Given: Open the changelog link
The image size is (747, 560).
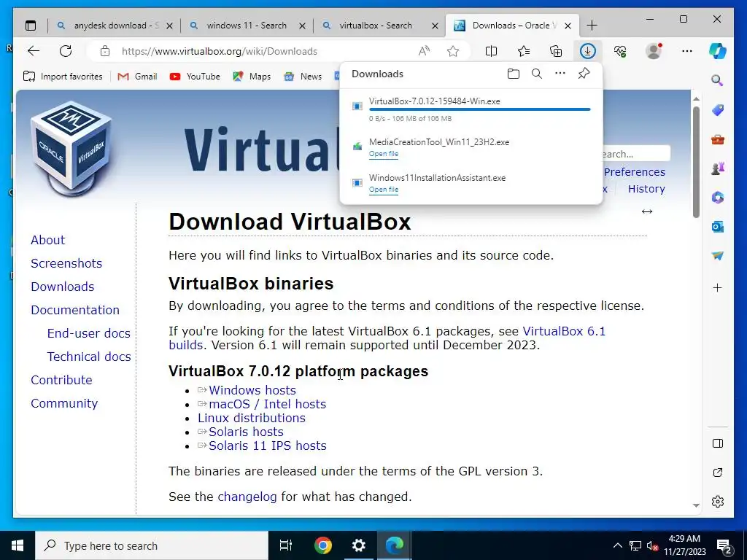Looking at the screenshot, I should click(x=247, y=497).
